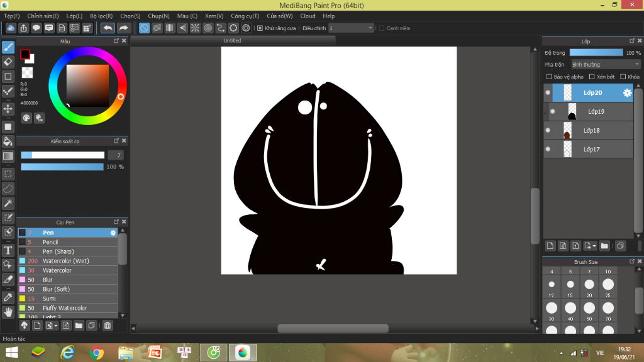Select the layer named Lớp18
This screenshot has width=644, height=362.
click(588, 131)
